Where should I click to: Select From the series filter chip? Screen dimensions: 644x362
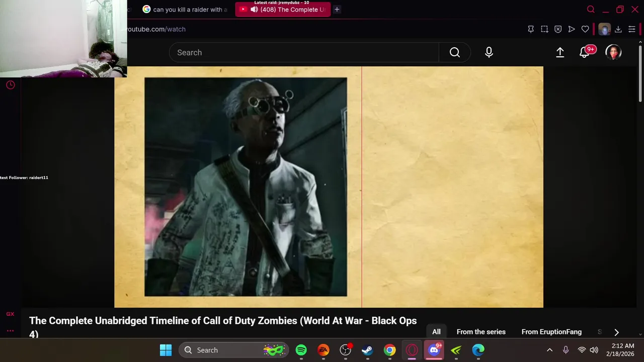481,332
